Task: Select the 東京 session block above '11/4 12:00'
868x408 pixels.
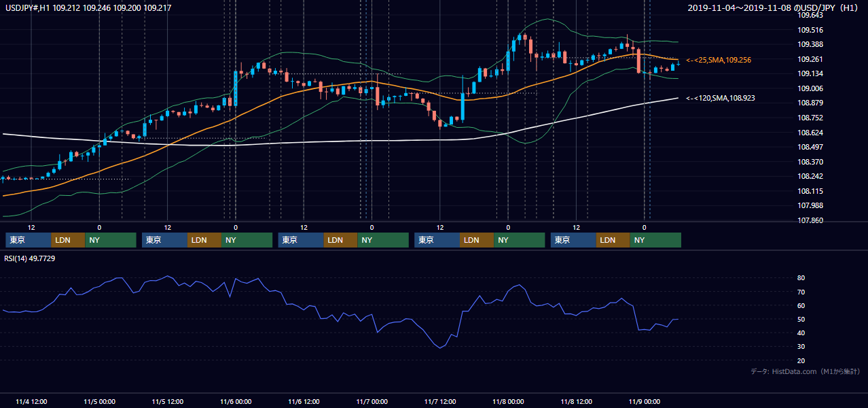Action: 29,240
